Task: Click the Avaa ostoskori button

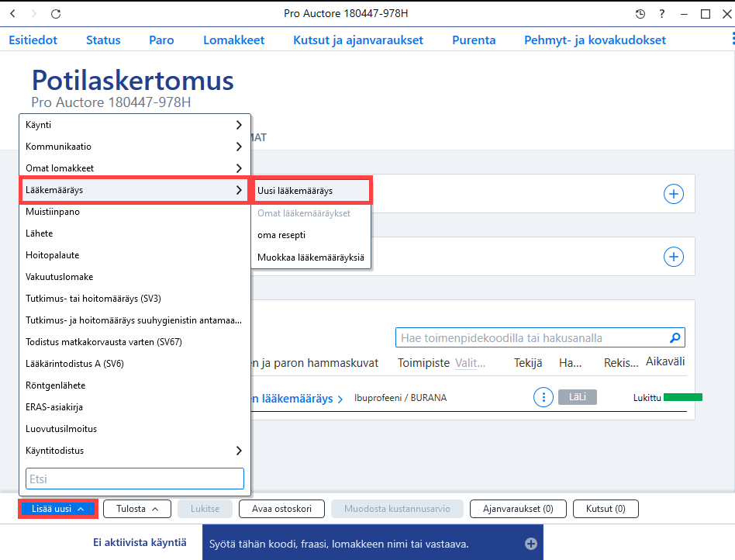Action: click(281, 509)
